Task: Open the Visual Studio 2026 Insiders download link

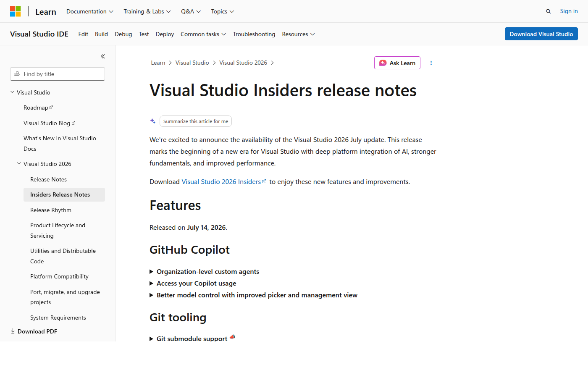Action: pos(224,181)
